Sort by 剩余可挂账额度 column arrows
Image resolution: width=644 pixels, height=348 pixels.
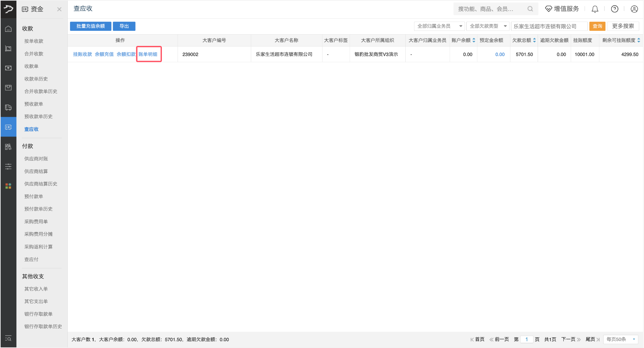(639, 40)
